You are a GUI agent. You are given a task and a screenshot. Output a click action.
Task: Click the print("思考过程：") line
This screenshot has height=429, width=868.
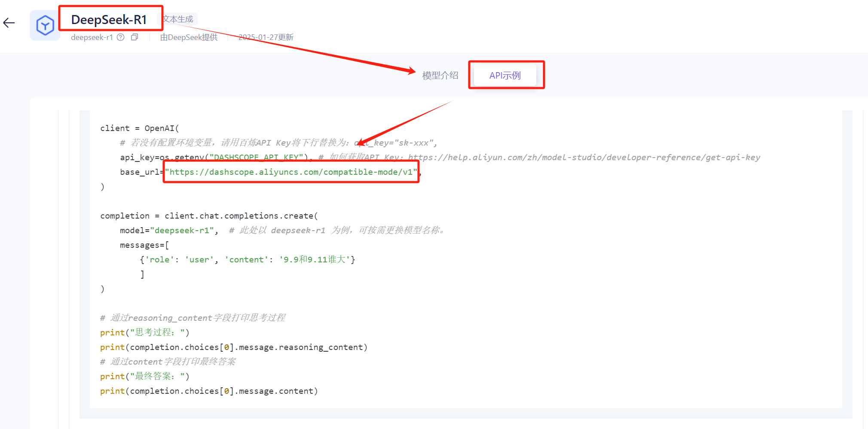(x=145, y=333)
